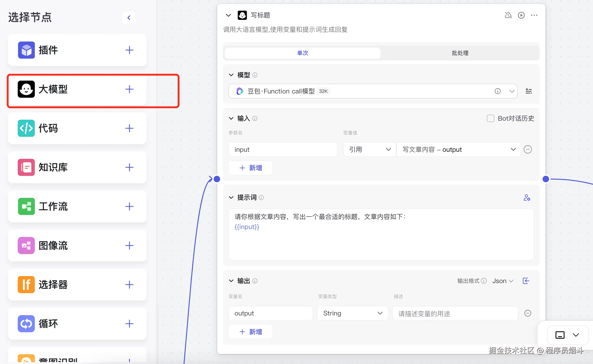Viewport: 593px width, 364px height.
Task: Collapse the 输入 section
Action: [231, 118]
